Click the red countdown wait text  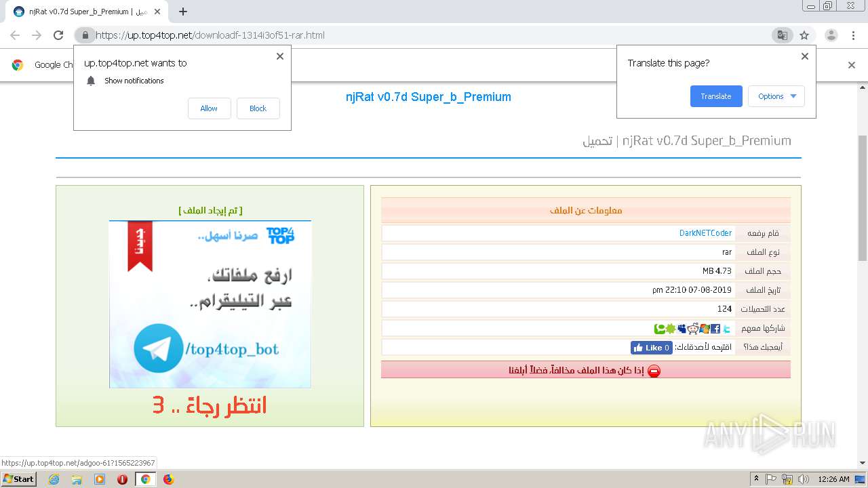click(210, 405)
